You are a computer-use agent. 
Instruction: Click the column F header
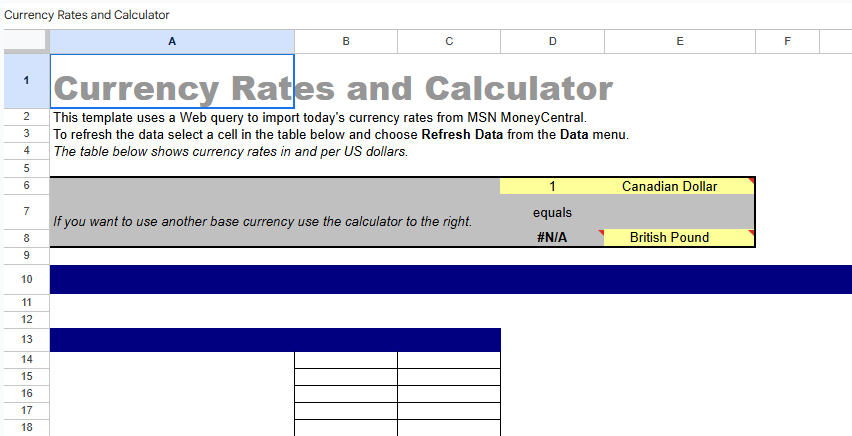pyautogui.click(x=787, y=41)
